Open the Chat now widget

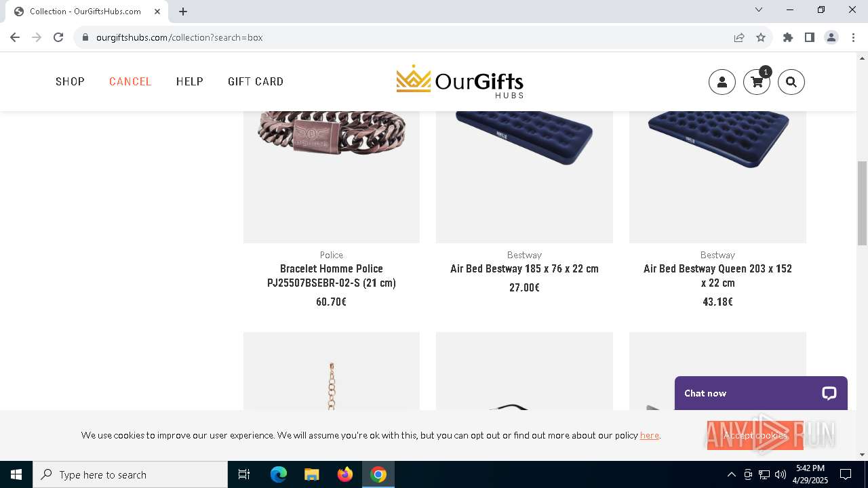pyautogui.click(x=761, y=393)
